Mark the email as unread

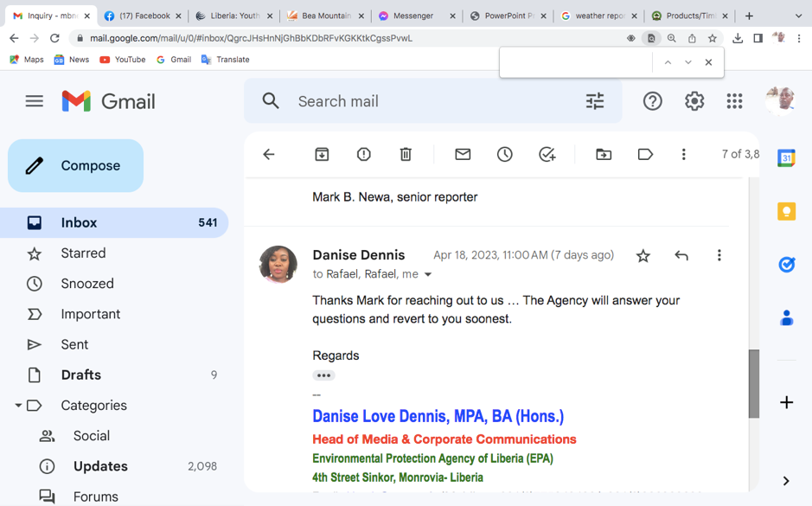(x=463, y=154)
